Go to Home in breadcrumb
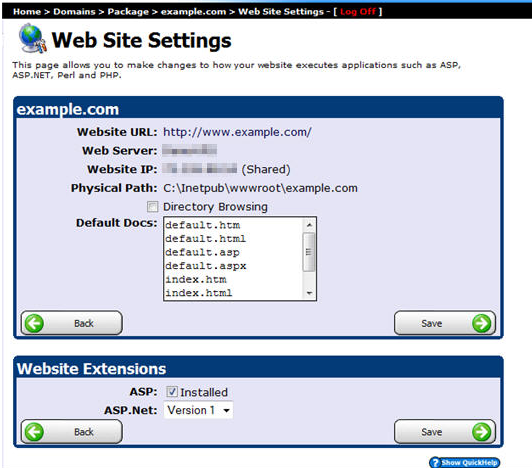532x468 pixels. [27, 12]
